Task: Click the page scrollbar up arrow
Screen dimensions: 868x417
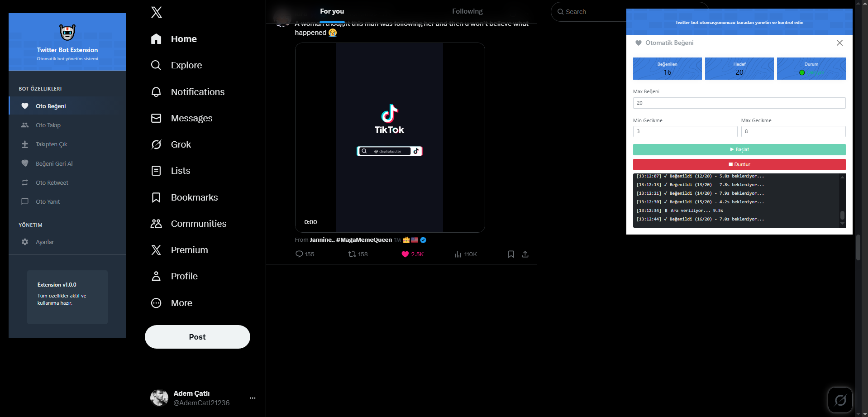Action: click(858, 3)
